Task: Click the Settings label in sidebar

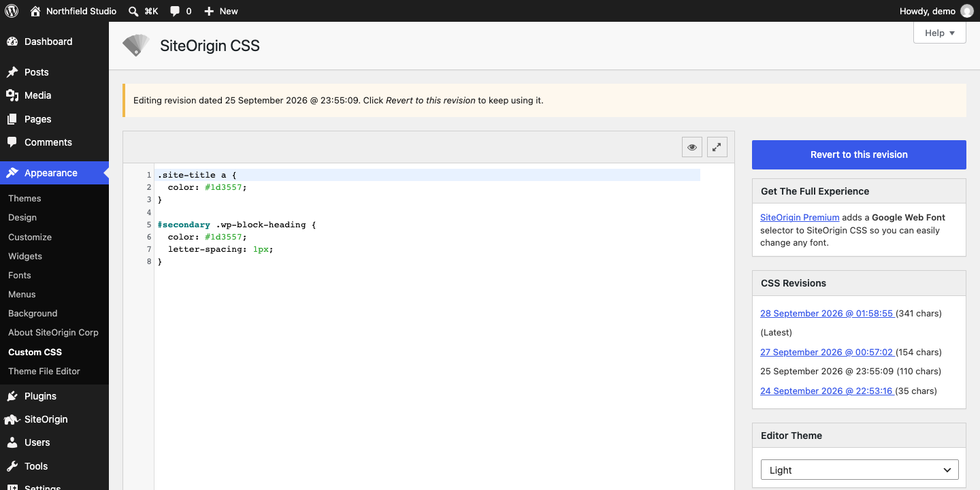Action: [43, 487]
